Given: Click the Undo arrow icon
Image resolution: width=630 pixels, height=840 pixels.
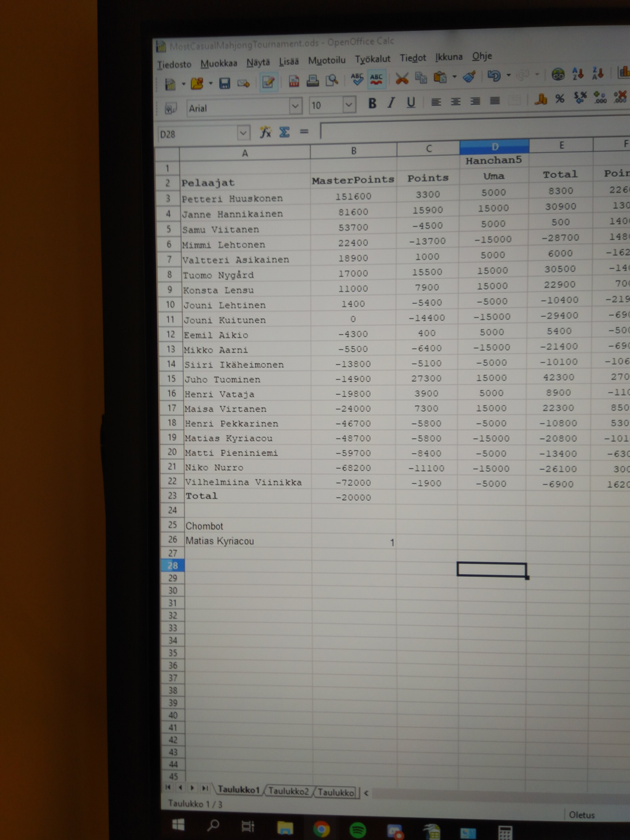Looking at the screenshot, I should click(x=494, y=76).
